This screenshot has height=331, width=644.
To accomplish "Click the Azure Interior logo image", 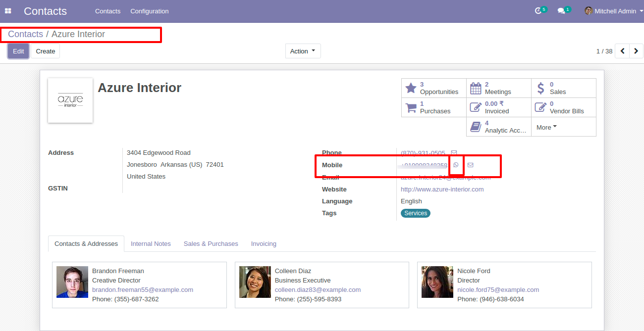I will point(70,100).
